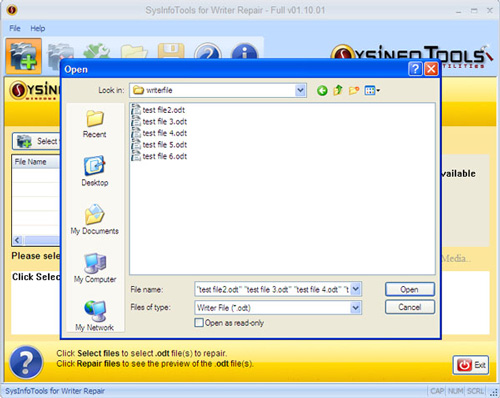Open the Recent location shortcut
500x398 pixels.
[95, 124]
